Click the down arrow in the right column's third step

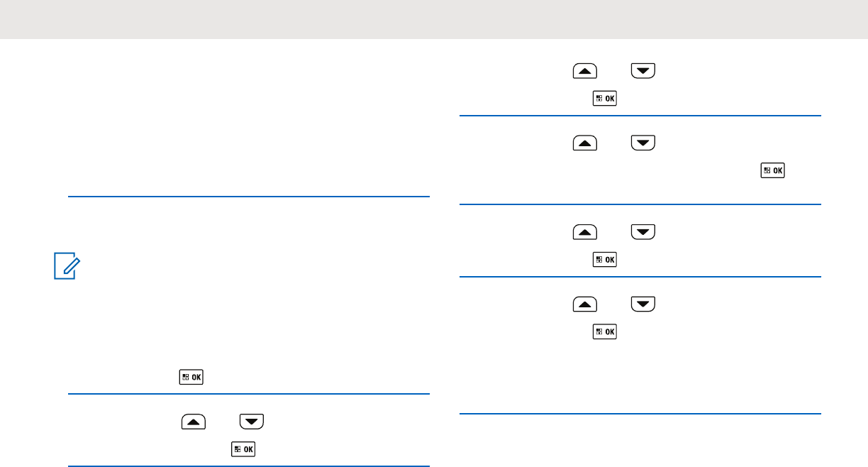[x=642, y=232]
